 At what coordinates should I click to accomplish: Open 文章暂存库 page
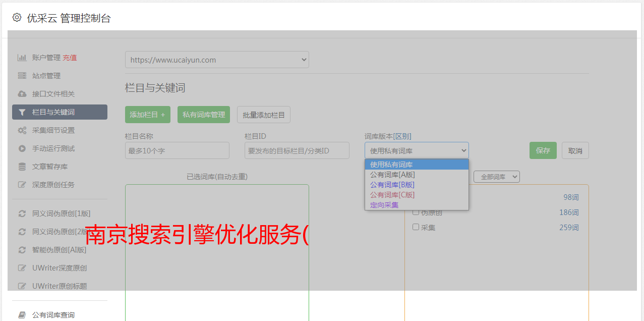click(50, 167)
